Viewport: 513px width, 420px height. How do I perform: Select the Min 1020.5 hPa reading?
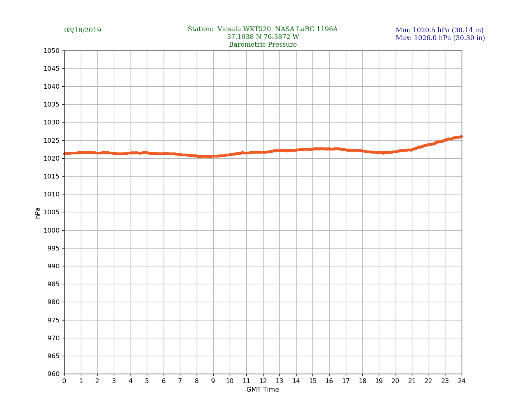click(439, 30)
